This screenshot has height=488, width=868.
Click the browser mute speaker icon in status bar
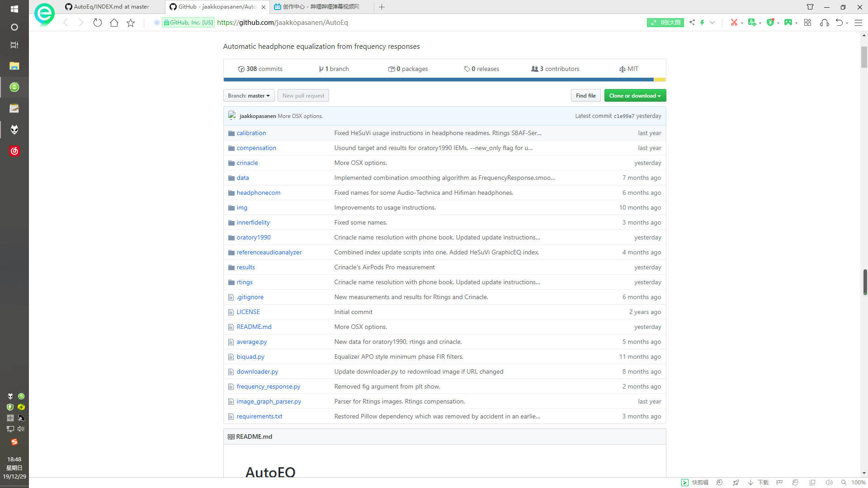pyautogui.click(x=829, y=483)
